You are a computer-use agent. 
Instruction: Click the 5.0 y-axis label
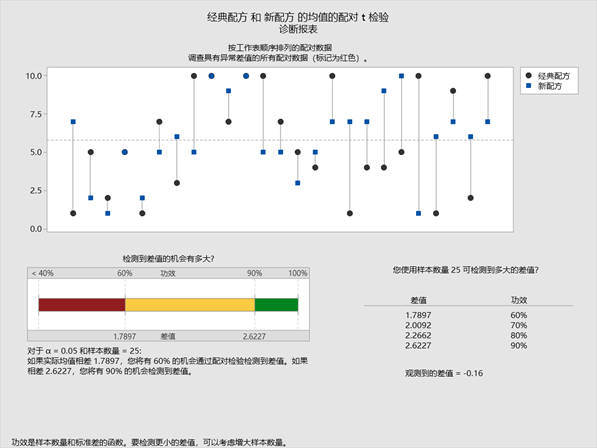(x=36, y=152)
